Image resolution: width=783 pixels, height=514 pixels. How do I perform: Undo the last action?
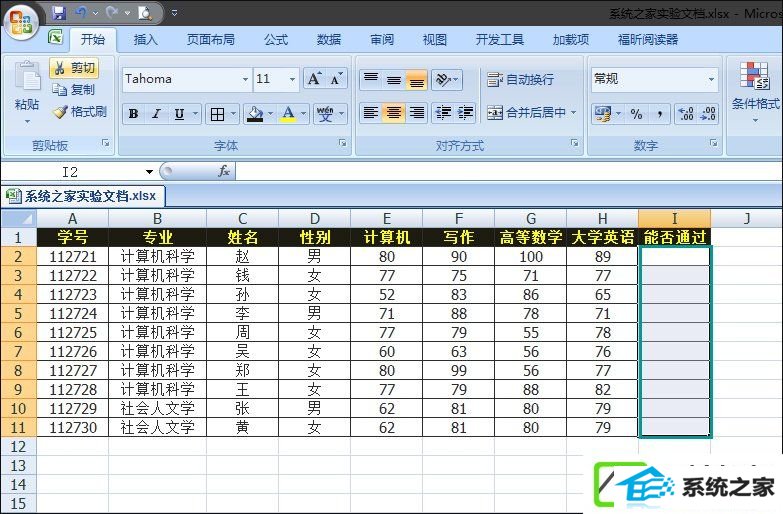click(81, 12)
